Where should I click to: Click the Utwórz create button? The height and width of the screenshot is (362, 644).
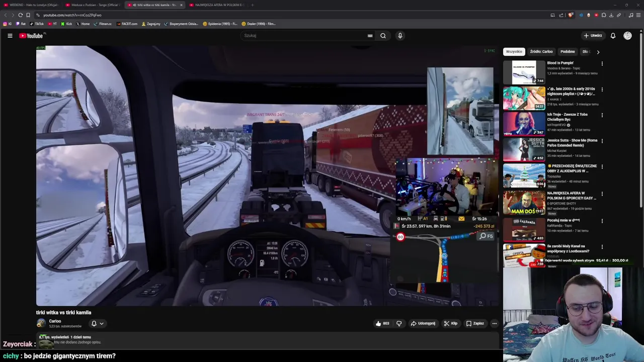[x=593, y=36]
